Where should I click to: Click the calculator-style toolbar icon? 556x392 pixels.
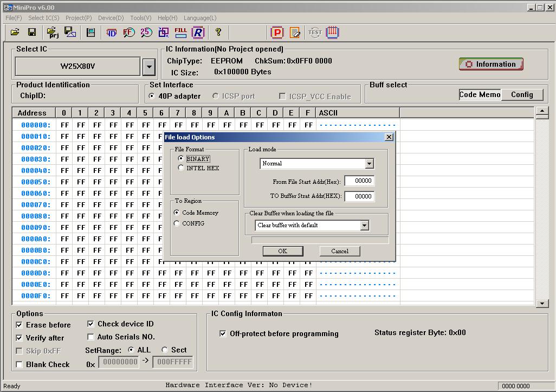tap(91, 33)
